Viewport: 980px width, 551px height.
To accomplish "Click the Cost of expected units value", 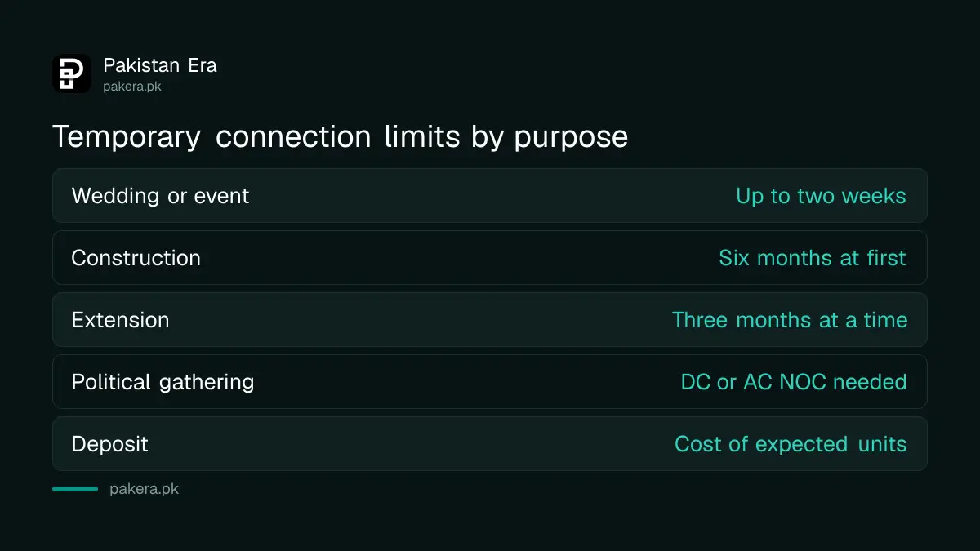I will click(791, 444).
